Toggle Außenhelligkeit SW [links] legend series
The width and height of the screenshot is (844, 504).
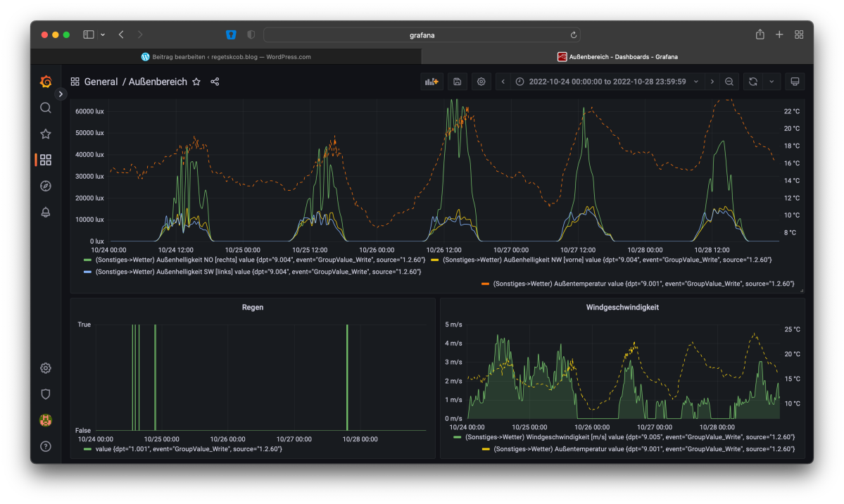(258, 272)
